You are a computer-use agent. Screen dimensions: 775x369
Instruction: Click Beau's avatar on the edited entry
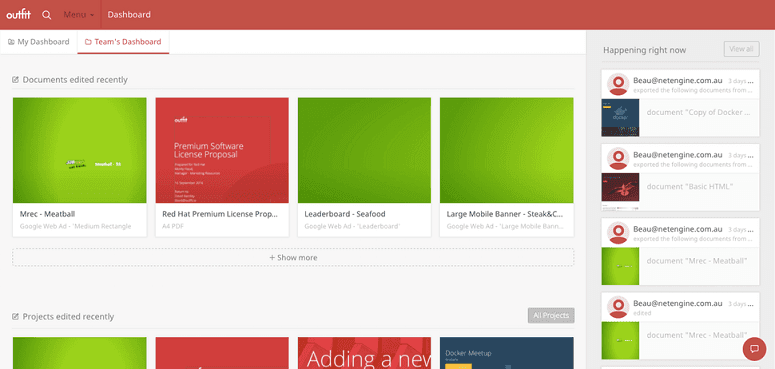(618, 307)
